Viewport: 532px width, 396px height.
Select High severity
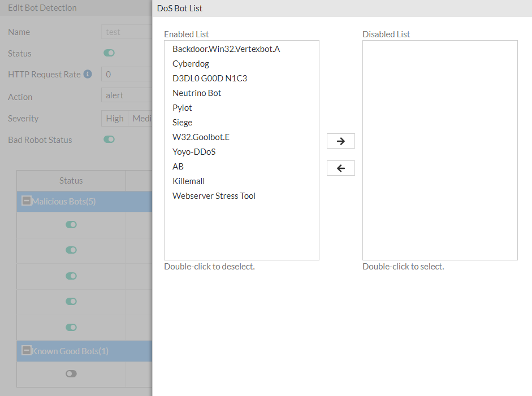(114, 118)
